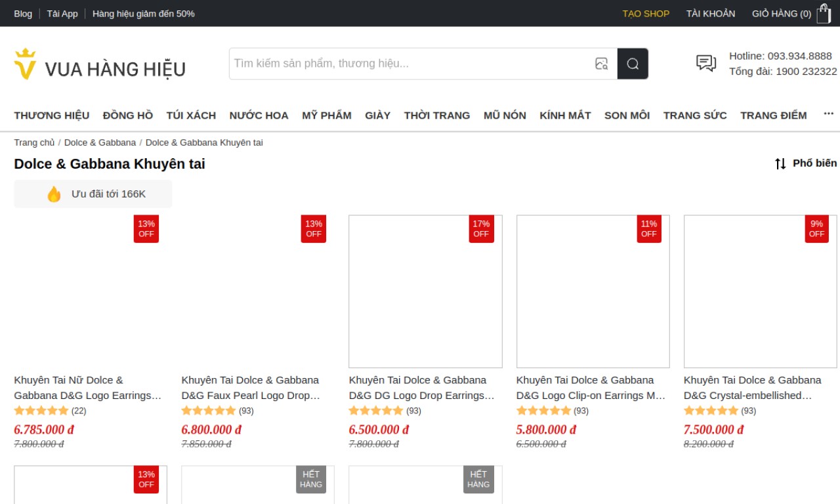
Task: Click the Tải App link
Action: click(62, 13)
